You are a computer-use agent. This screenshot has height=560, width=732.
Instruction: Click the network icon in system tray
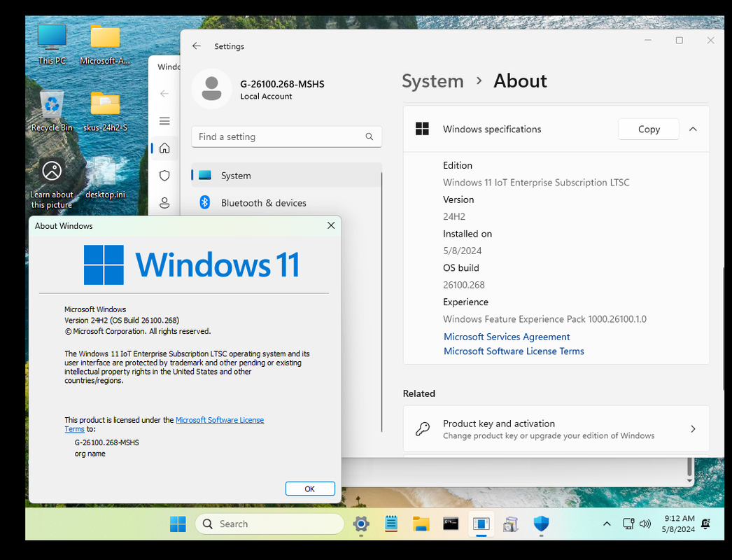628,524
